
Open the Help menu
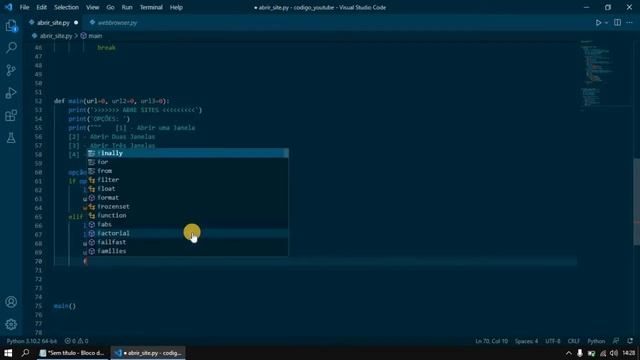[x=176, y=7]
